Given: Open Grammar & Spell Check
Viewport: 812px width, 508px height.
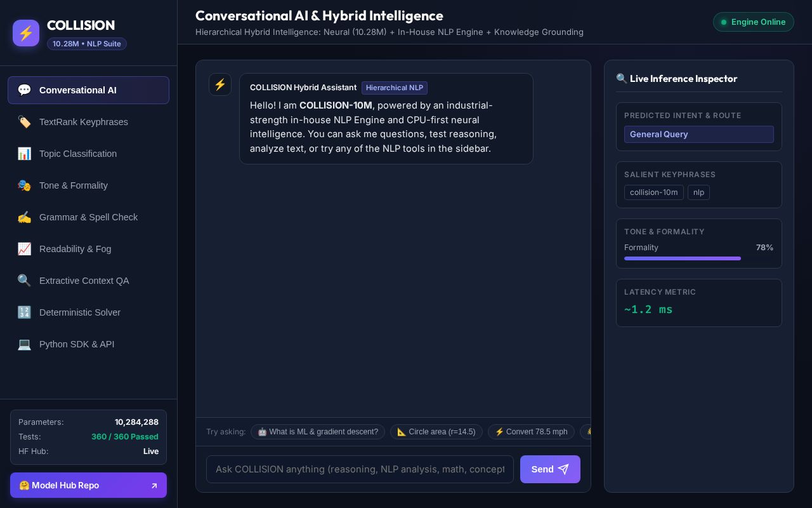Looking at the screenshot, I should pos(88,217).
